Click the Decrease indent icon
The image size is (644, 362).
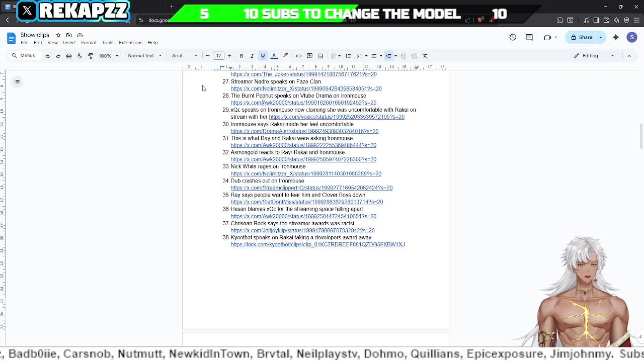[404, 56]
